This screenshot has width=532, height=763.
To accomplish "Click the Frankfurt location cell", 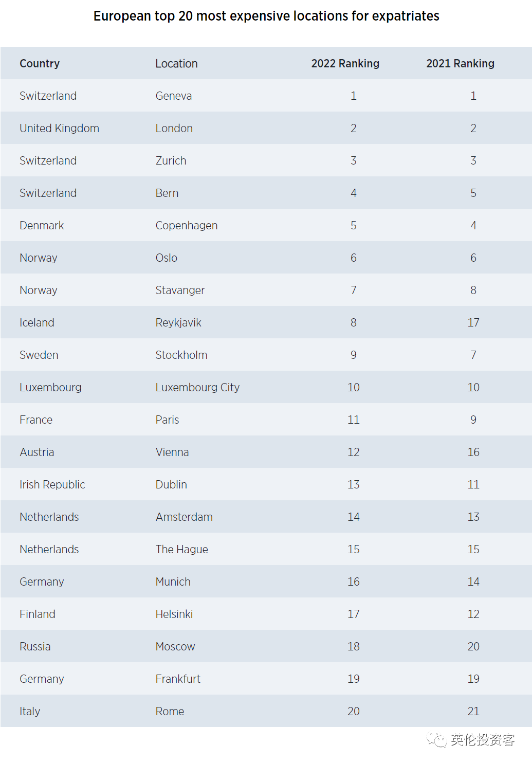I will pyautogui.click(x=178, y=679).
